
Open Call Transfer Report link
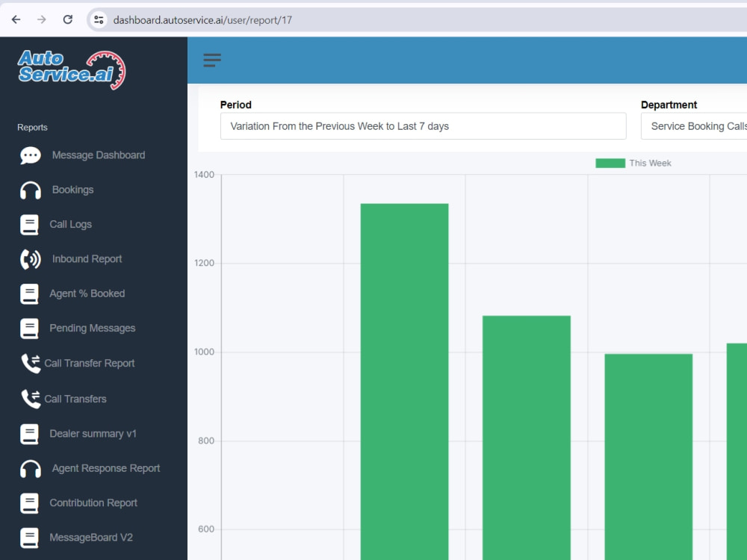pos(90,364)
